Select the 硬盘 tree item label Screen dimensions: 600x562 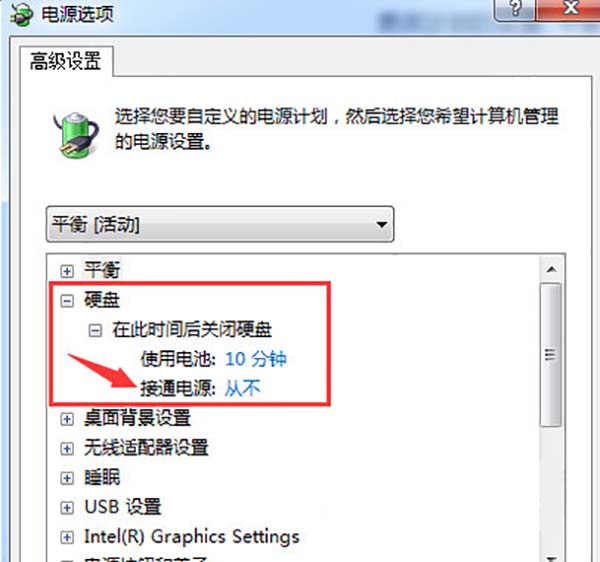(102, 300)
